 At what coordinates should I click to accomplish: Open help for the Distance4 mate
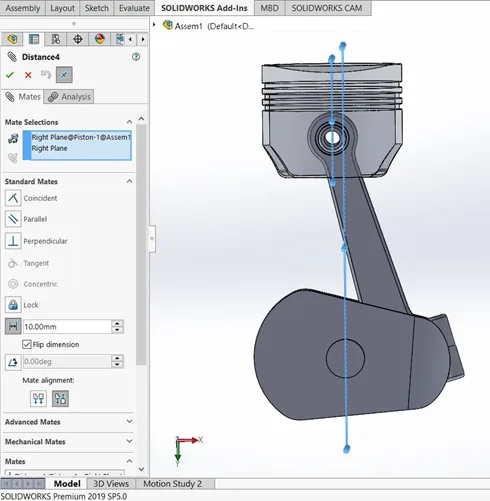(x=136, y=57)
